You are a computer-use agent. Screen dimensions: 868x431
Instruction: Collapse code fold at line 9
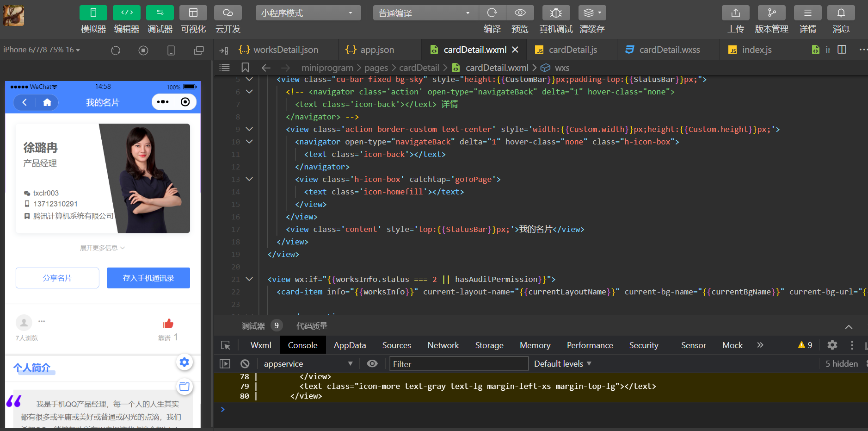coord(249,129)
